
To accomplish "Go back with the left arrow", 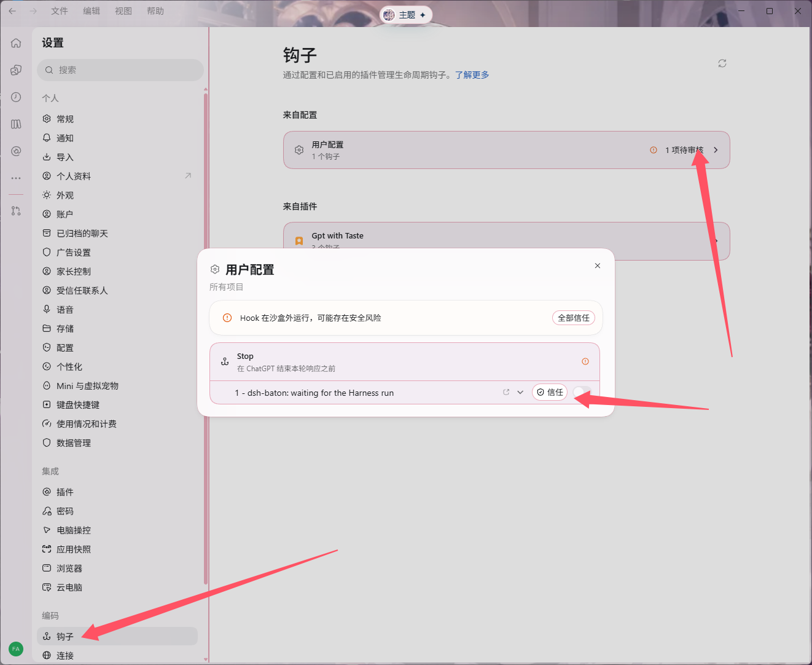I will [x=12, y=11].
